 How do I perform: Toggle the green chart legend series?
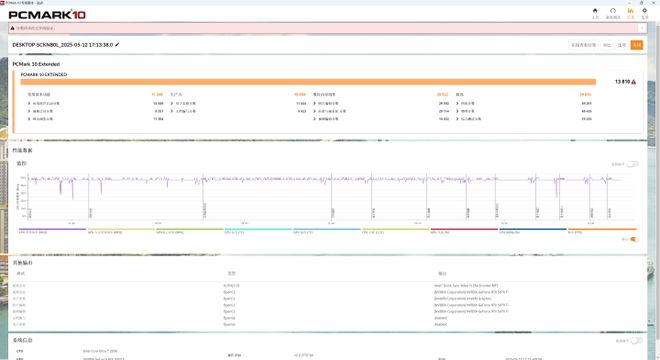pos(189,231)
